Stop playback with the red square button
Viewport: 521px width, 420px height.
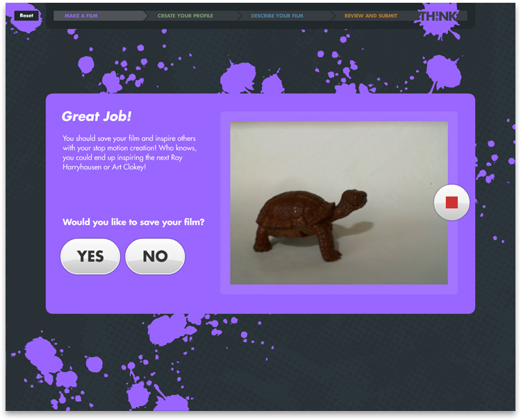pos(452,202)
